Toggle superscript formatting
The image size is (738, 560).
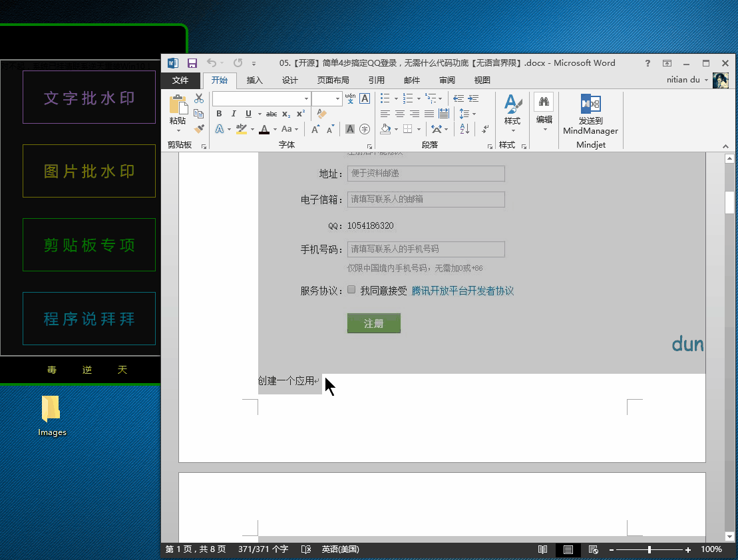[x=301, y=114]
